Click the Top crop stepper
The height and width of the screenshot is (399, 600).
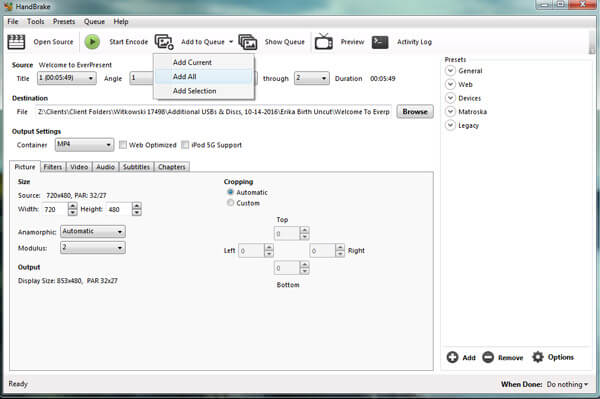[x=304, y=233]
